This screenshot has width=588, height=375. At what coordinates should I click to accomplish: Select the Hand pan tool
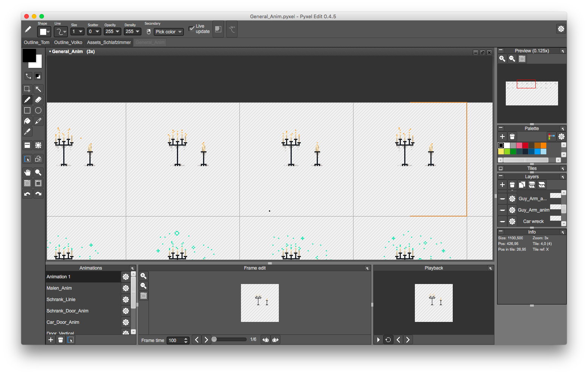27,173
